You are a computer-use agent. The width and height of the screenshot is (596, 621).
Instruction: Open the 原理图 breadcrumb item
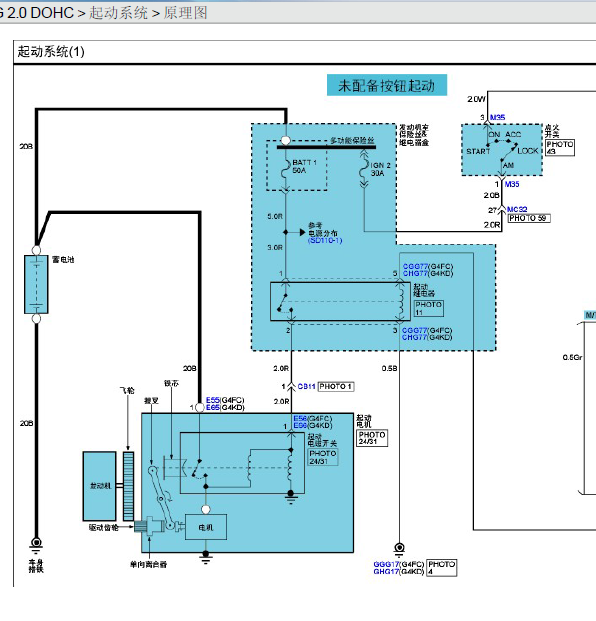(x=185, y=13)
